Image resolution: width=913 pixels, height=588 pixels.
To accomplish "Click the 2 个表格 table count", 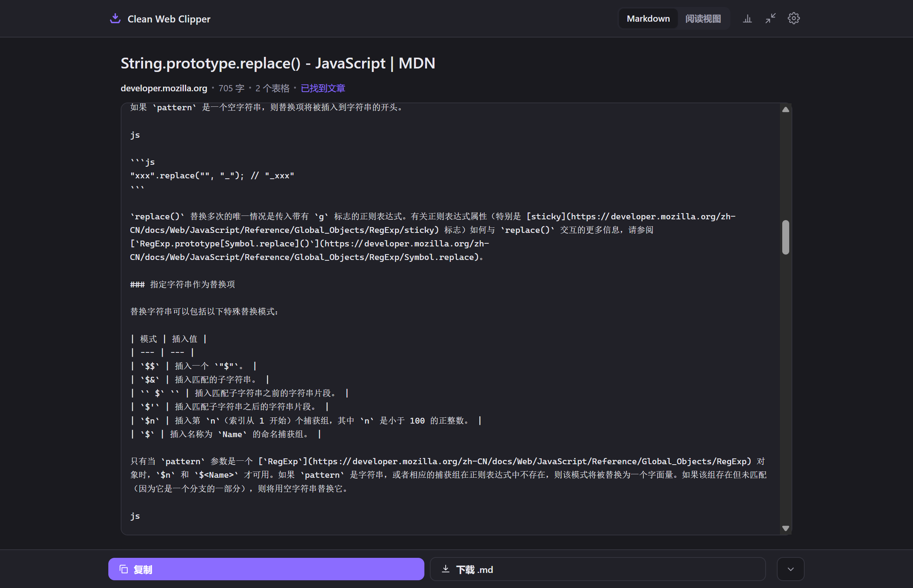I will pos(272,88).
